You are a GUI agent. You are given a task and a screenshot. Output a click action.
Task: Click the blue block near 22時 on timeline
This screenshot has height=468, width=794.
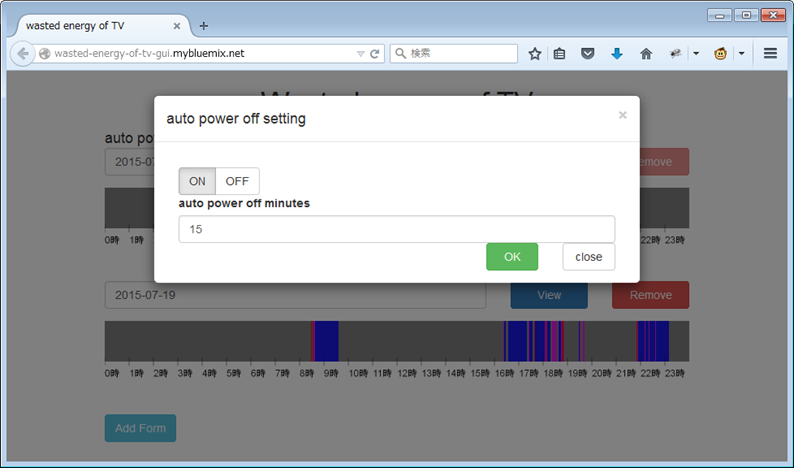coord(653,341)
